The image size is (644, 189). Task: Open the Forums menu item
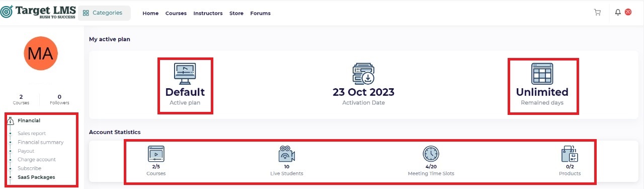(260, 14)
